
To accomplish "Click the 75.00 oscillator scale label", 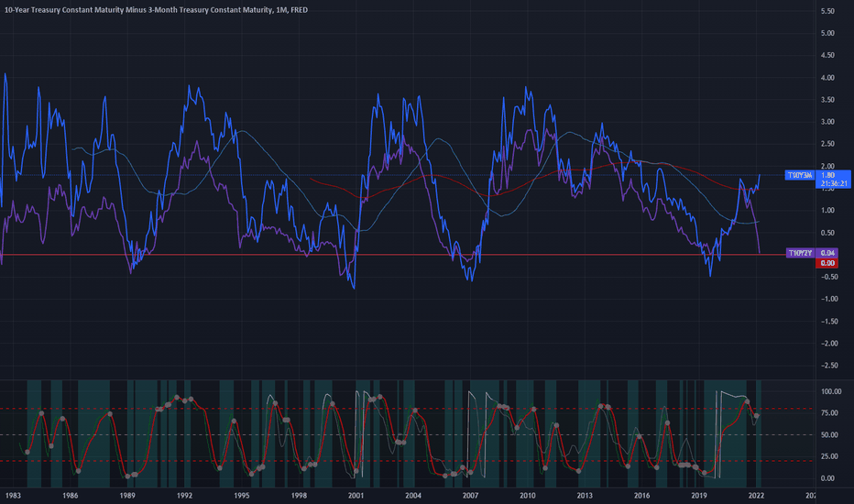I will [829, 413].
